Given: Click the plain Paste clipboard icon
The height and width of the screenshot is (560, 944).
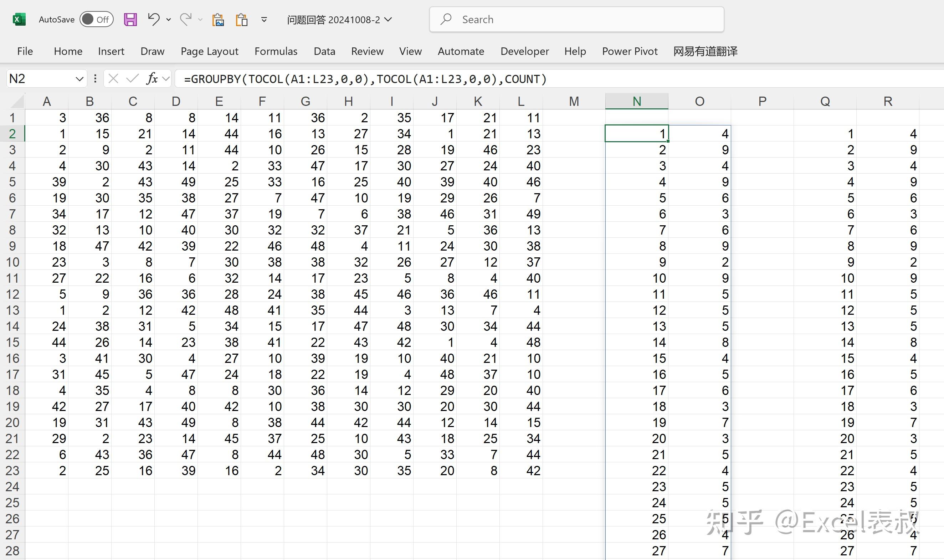Looking at the screenshot, I should pos(241,20).
